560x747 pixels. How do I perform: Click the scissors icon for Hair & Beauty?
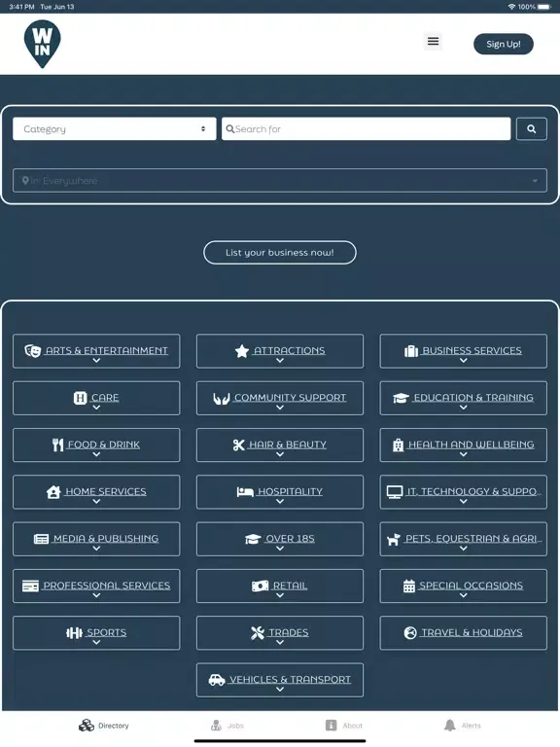click(x=238, y=445)
